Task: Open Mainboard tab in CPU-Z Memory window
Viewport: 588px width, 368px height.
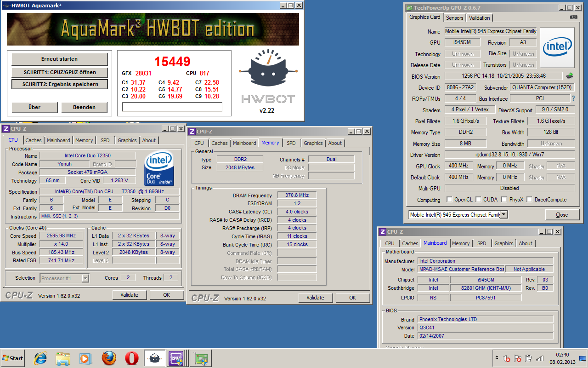Action: click(x=244, y=143)
